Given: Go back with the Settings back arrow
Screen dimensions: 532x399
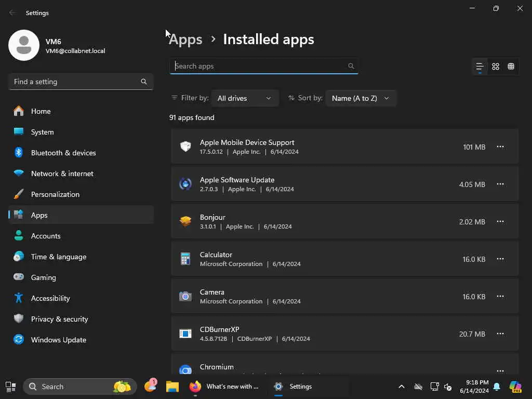Looking at the screenshot, I should [12, 13].
